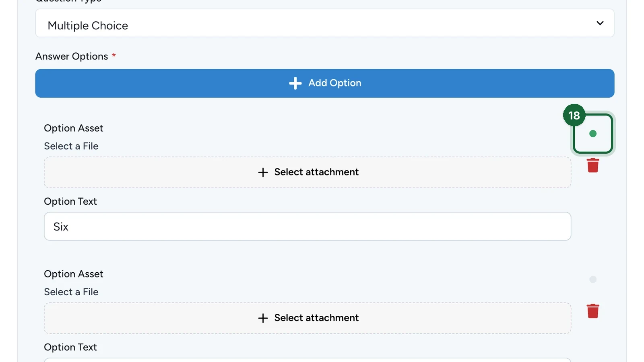
Task: Click the second Select a File label
Action: [x=71, y=292]
